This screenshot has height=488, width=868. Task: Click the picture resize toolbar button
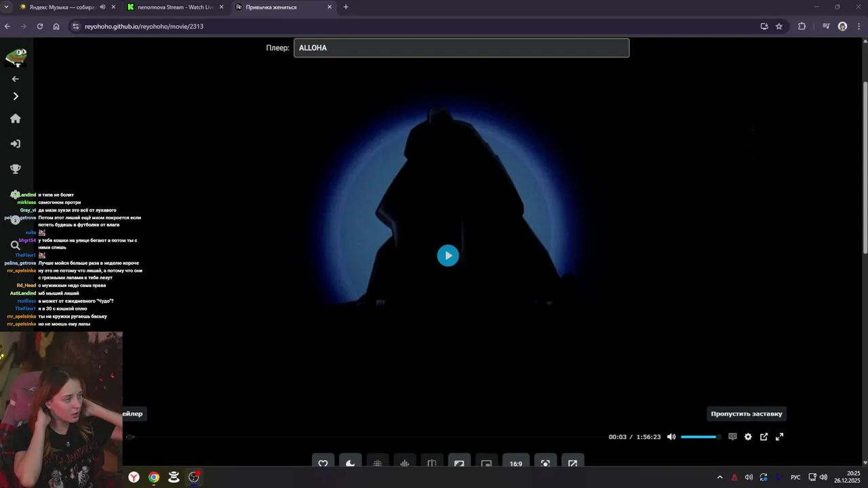point(459,462)
